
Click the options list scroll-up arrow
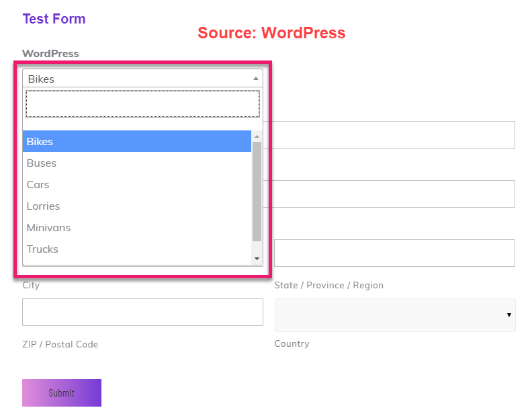coord(257,136)
